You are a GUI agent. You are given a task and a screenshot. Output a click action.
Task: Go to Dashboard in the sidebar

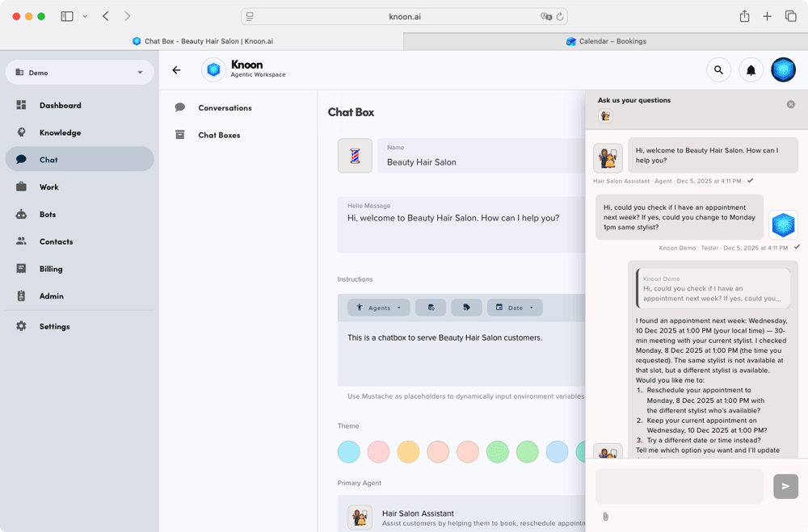79,105
